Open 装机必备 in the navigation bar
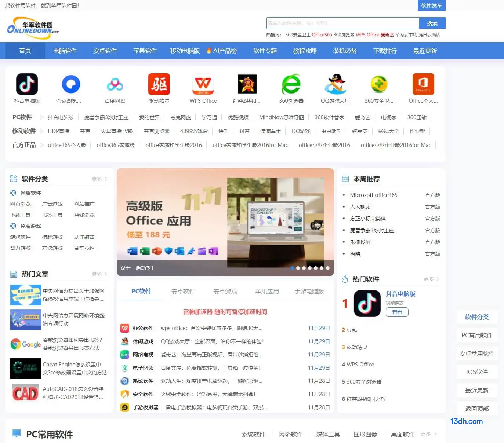 345,51
